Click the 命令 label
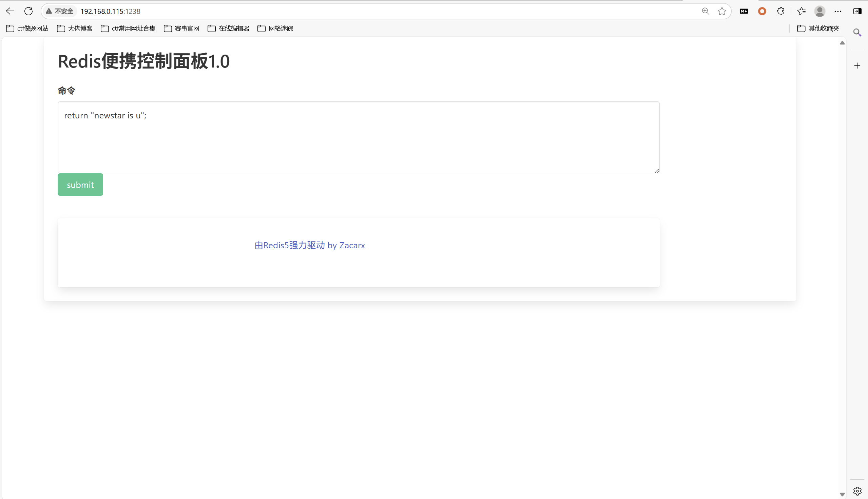This screenshot has width=868, height=499. coord(66,91)
